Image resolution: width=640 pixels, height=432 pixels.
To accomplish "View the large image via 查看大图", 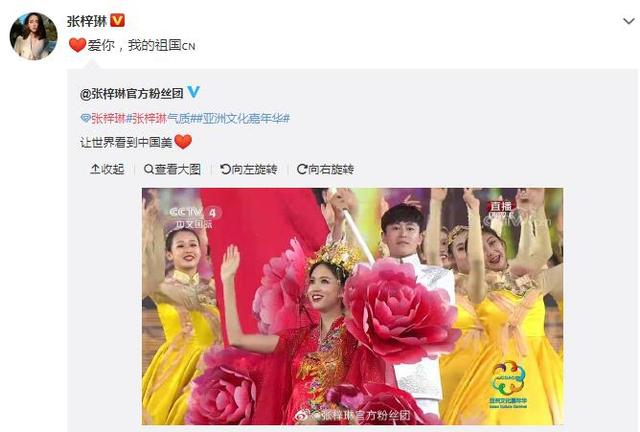I will [172, 169].
